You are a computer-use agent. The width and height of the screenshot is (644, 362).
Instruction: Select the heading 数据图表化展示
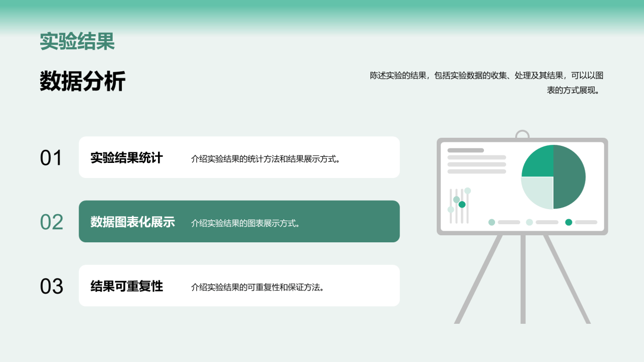tap(133, 222)
